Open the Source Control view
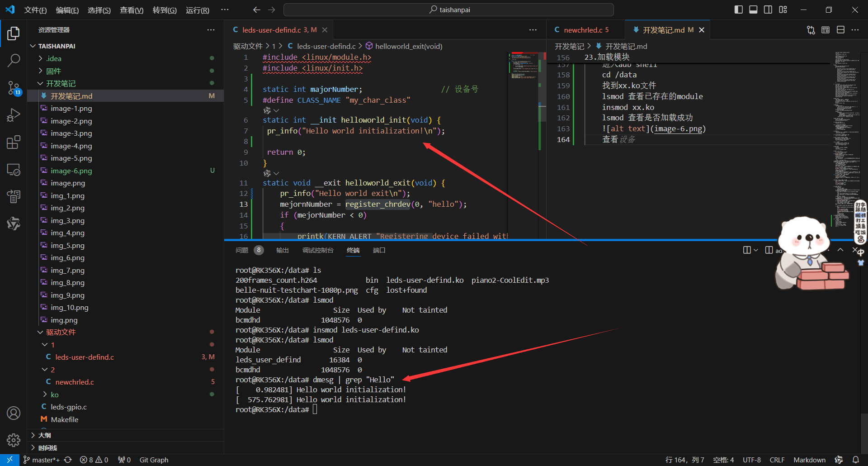Image resolution: width=868 pixels, height=466 pixels. [x=14, y=88]
